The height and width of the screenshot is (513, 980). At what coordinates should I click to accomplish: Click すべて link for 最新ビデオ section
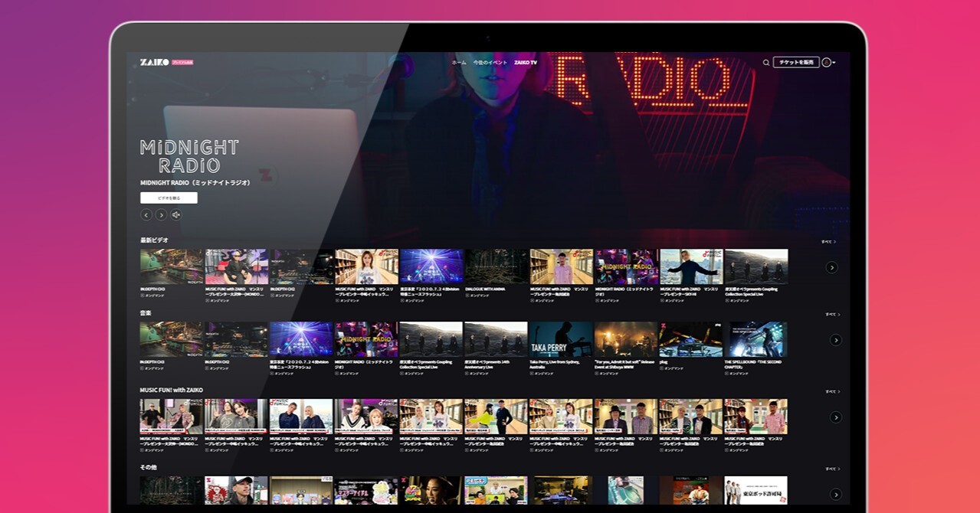[828, 241]
